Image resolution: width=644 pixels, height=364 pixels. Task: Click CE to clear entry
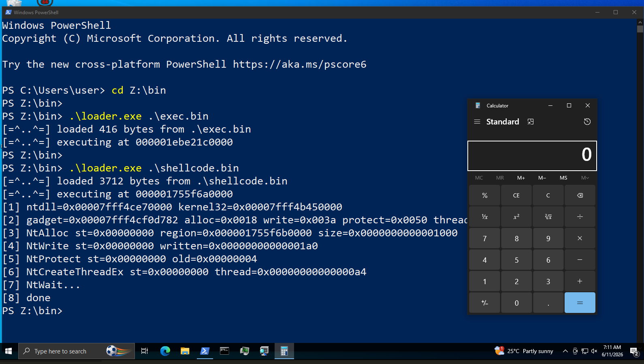point(516,195)
